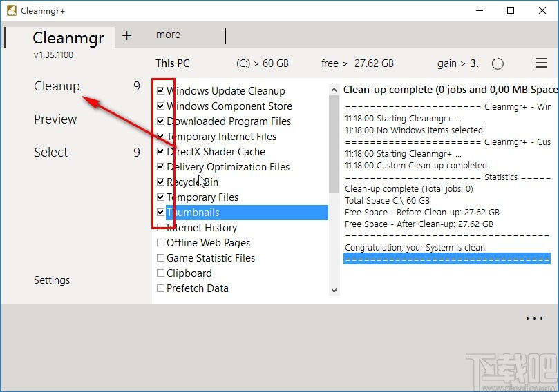Uncheck Thumbnails checkbox
The height and width of the screenshot is (392, 559).
[160, 212]
